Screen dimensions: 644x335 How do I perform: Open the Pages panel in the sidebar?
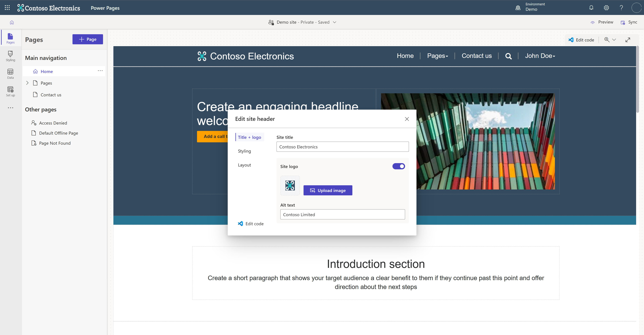10,37
